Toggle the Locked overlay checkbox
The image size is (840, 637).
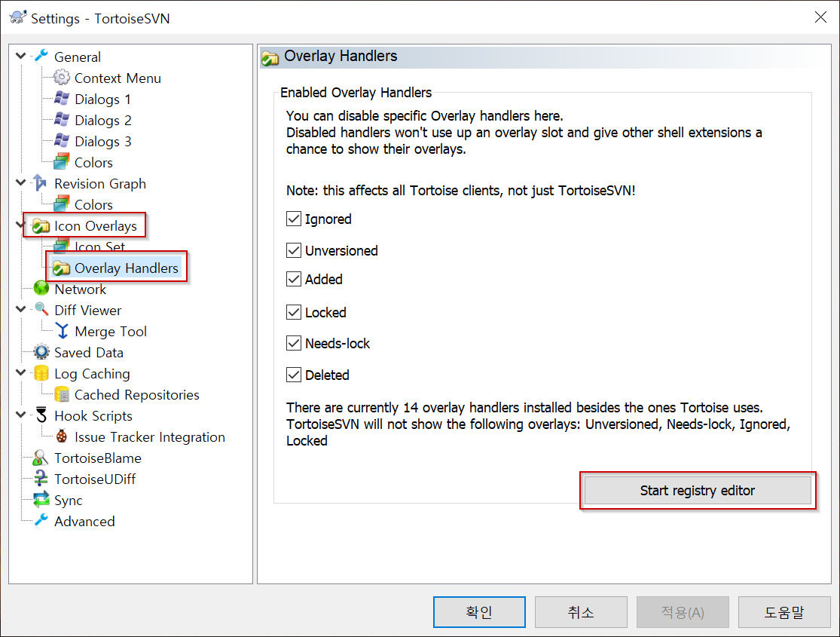(x=294, y=312)
